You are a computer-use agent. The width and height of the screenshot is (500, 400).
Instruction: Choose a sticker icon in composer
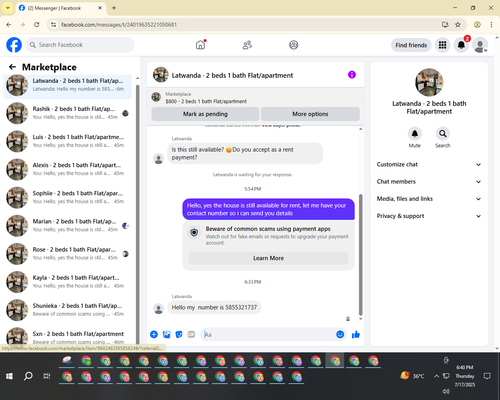click(179, 334)
